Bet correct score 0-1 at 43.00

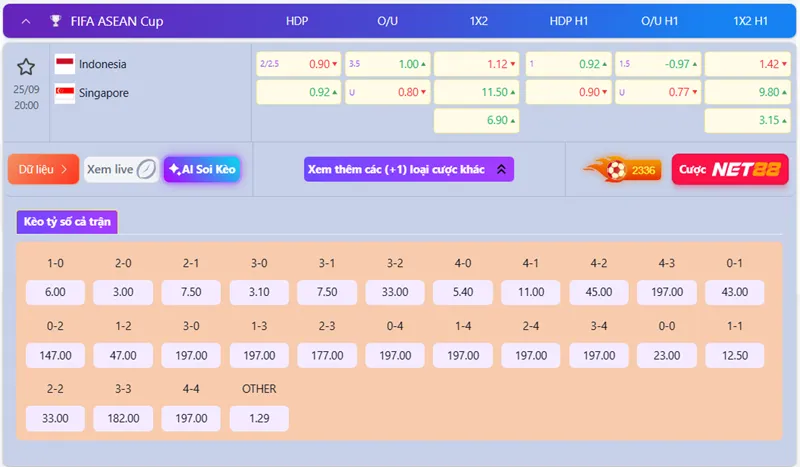[x=735, y=292]
